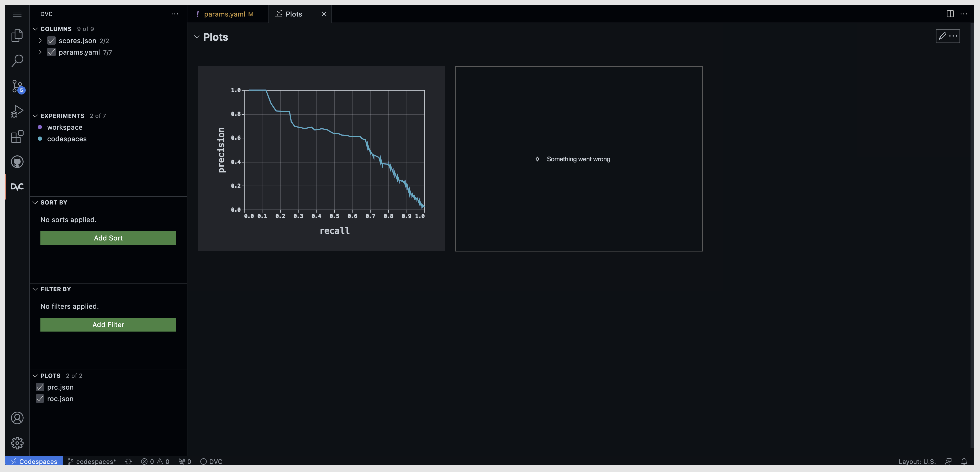Click the Add Filter button
The image size is (980, 472).
coord(108,324)
